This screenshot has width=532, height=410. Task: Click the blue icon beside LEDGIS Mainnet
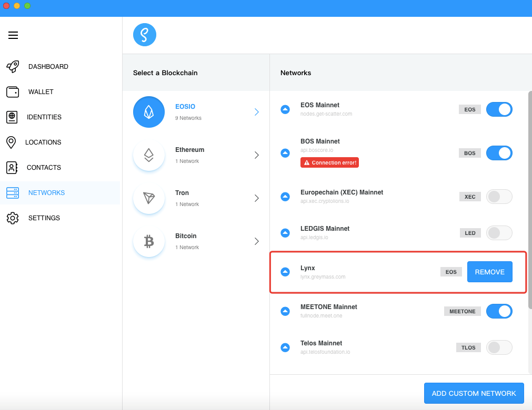(x=285, y=233)
